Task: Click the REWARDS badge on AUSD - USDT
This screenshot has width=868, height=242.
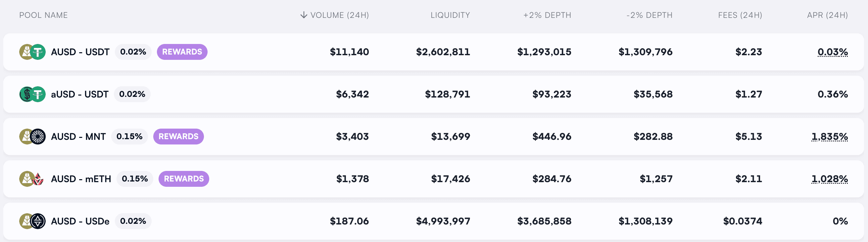Action: click(182, 52)
